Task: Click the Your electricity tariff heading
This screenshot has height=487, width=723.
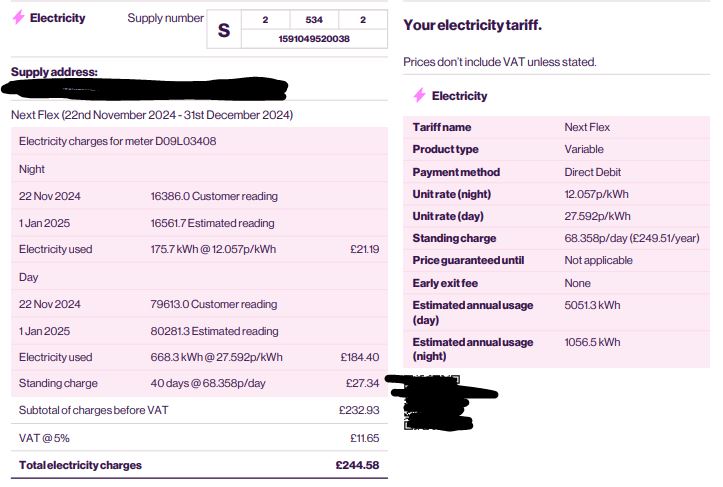Action: pos(473,25)
